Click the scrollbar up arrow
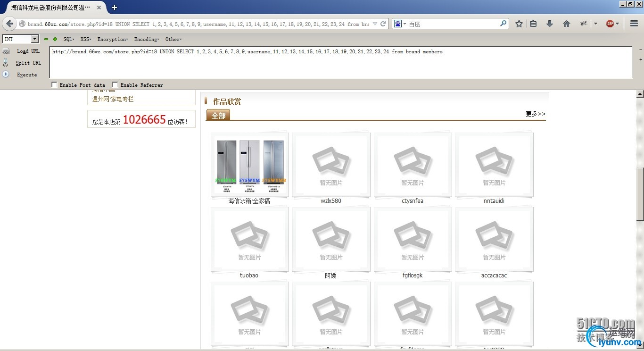 (x=640, y=94)
